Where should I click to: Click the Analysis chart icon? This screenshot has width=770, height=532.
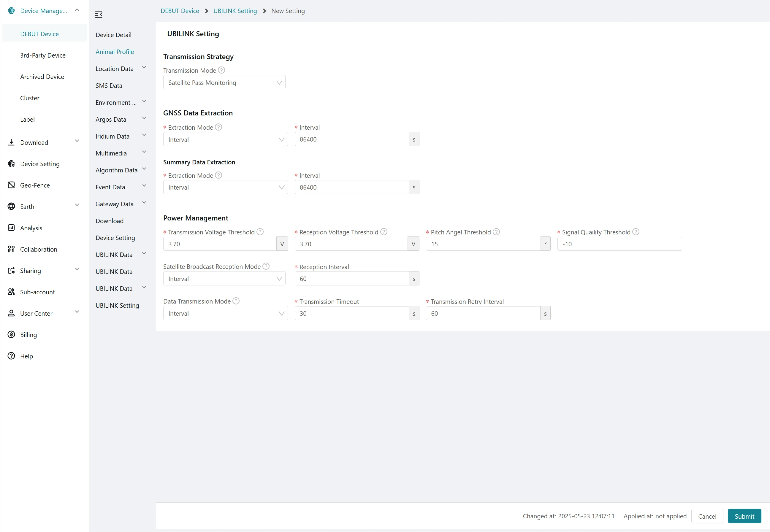point(11,228)
